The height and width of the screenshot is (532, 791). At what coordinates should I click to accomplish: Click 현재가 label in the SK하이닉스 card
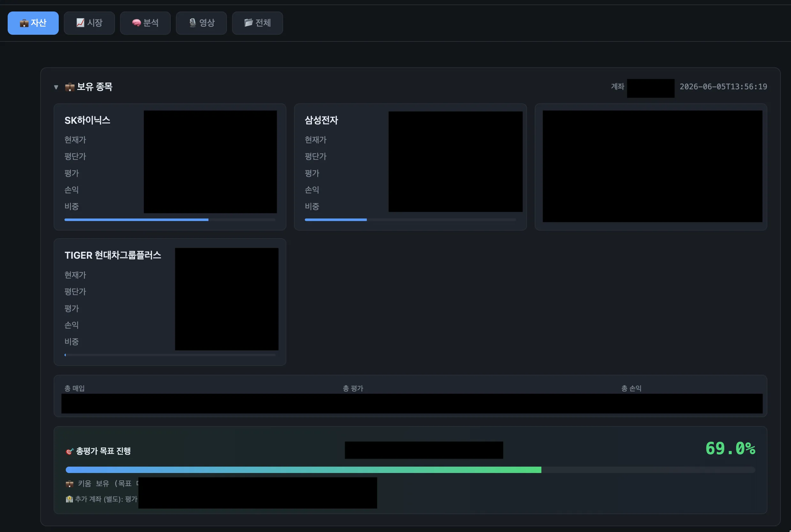pyautogui.click(x=75, y=140)
